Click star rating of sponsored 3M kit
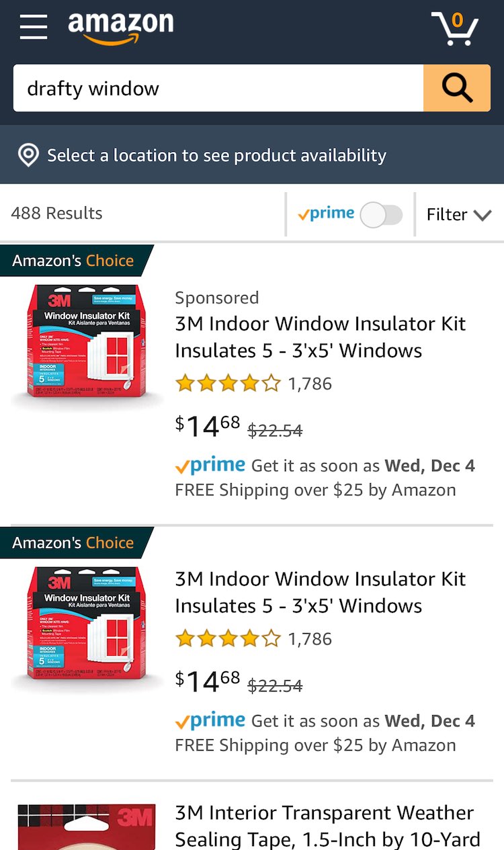Screen dimensions: 504x850 [x=227, y=384]
